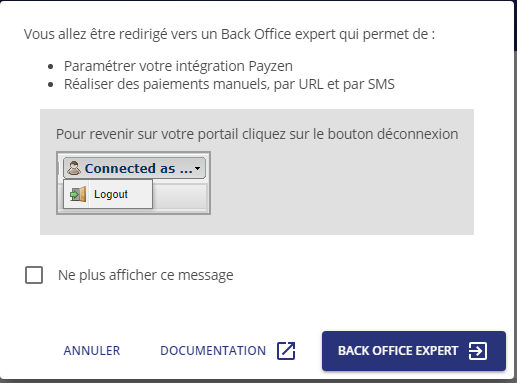Image resolution: width=517 pixels, height=383 pixels.
Task: Open the "Connected as ..." dropdown
Action: [x=134, y=168]
